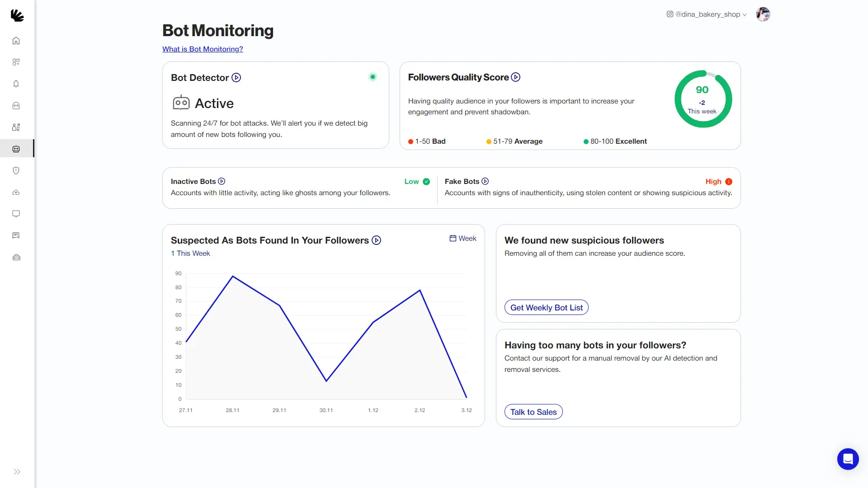868x488 pixels.
Task: Open the chat bubble section in sidebar
Action: pos(16,214)
